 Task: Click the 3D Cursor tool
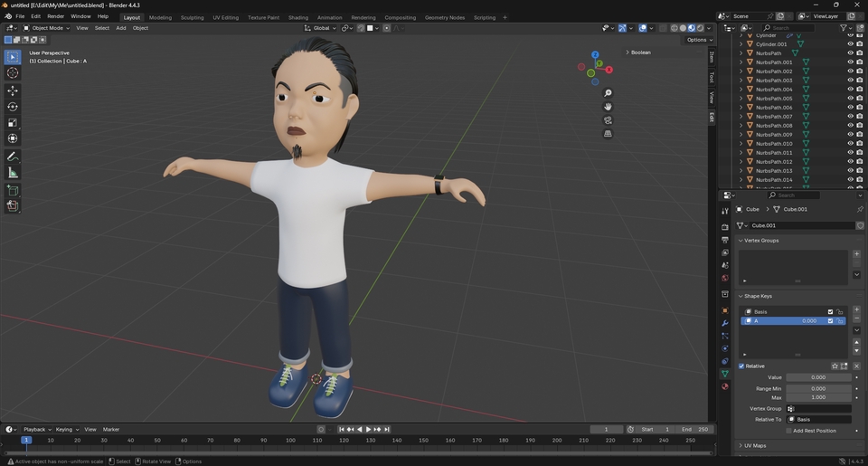[13, 72]
